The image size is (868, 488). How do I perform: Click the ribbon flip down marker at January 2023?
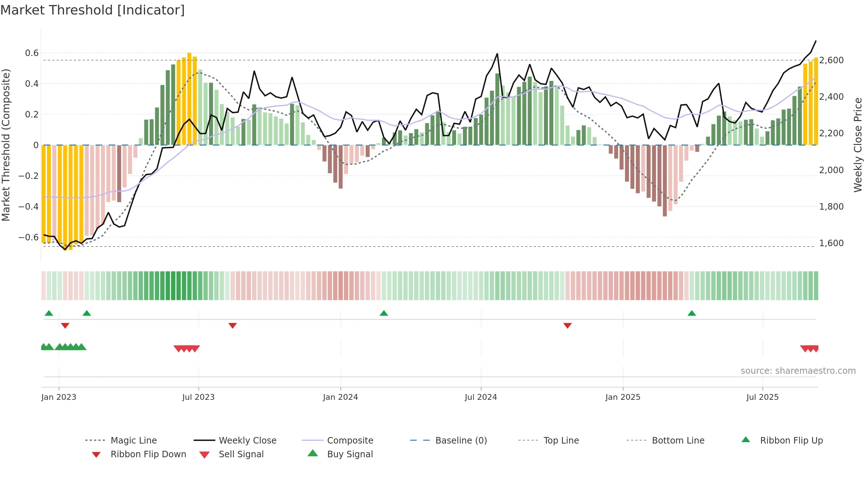pos(65,326)
